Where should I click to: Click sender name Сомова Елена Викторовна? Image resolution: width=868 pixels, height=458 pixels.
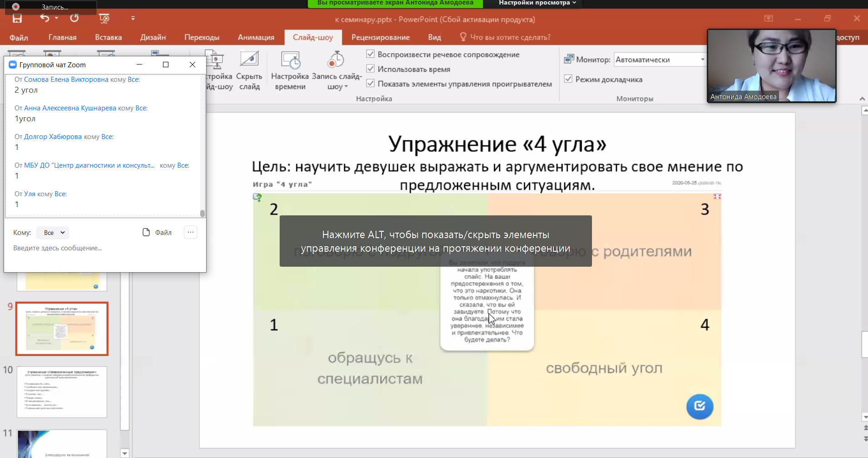click(66, 80)
